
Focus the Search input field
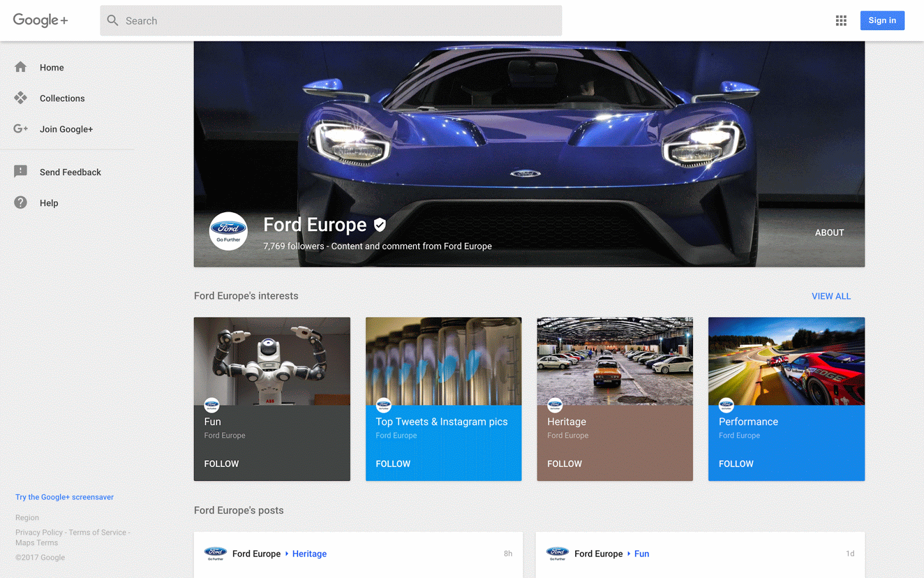(x=331, y=21)
